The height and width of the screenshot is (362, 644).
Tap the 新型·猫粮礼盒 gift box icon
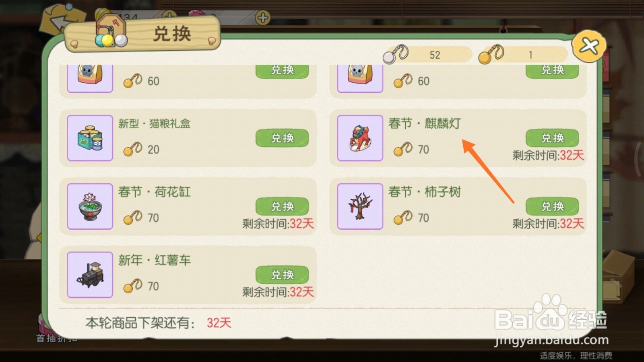point(90,138)
